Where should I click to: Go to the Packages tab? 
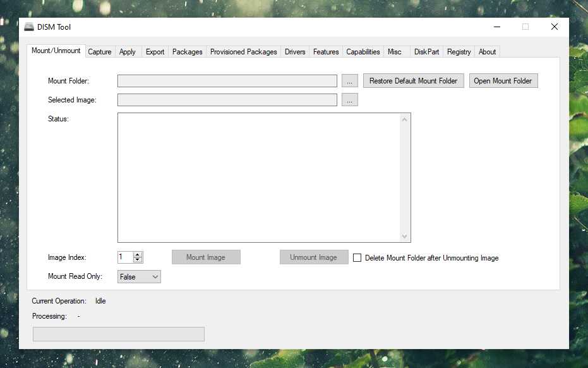pos(187,52)
